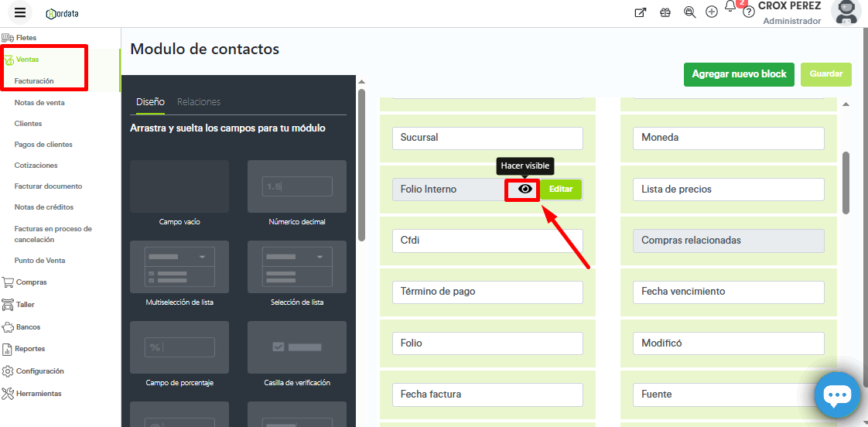This screenshot has height=427, width=868.
Task: Expand the Compras sidebar section
Action: (31, 282)
